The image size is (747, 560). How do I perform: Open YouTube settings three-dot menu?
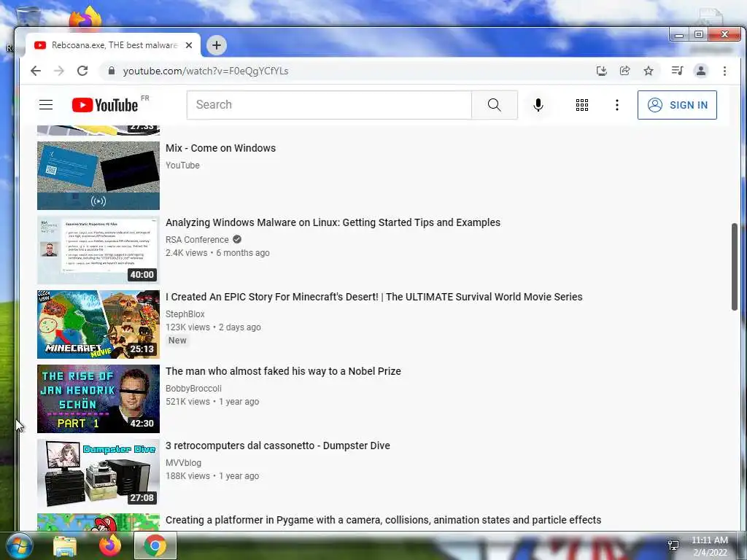pos(617,105)
